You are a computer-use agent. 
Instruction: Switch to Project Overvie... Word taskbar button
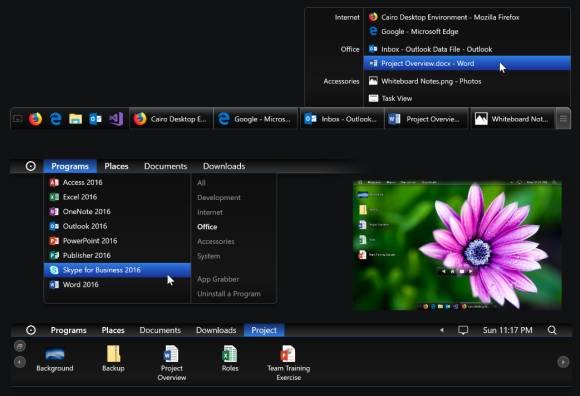click(x=426, y=119)
